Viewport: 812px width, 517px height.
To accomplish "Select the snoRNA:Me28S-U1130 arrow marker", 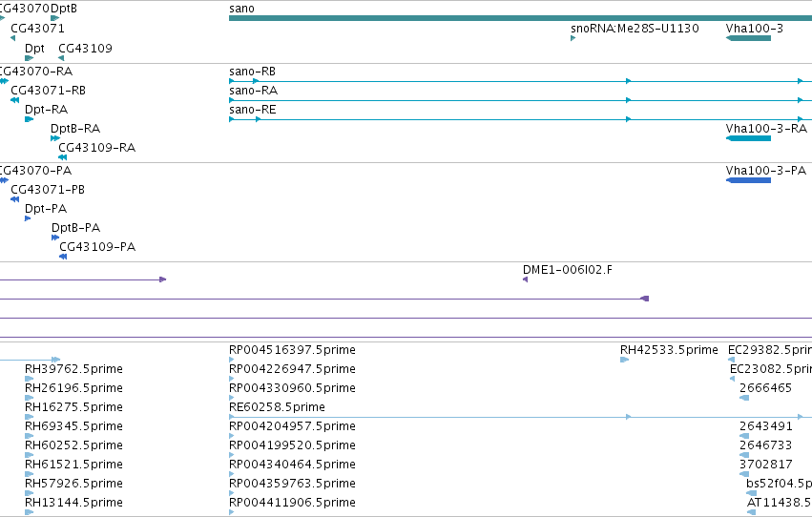I will click(573, 38).
